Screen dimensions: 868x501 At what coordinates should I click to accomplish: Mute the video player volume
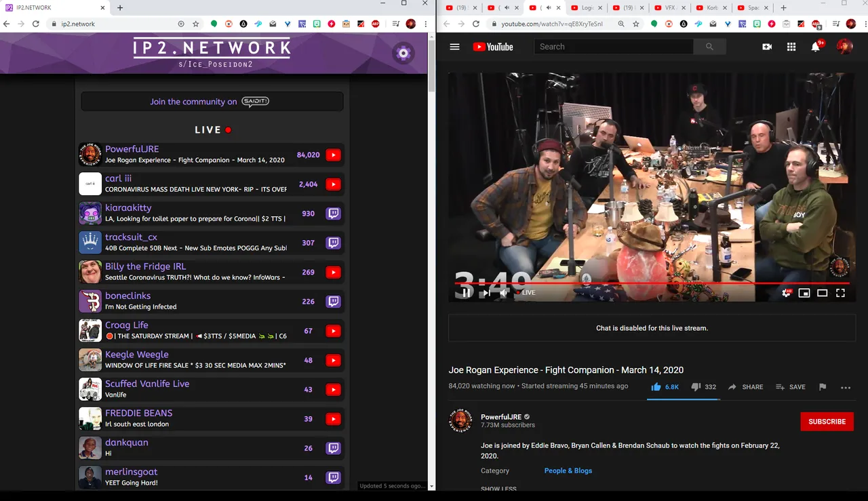[x=504, y=293]
